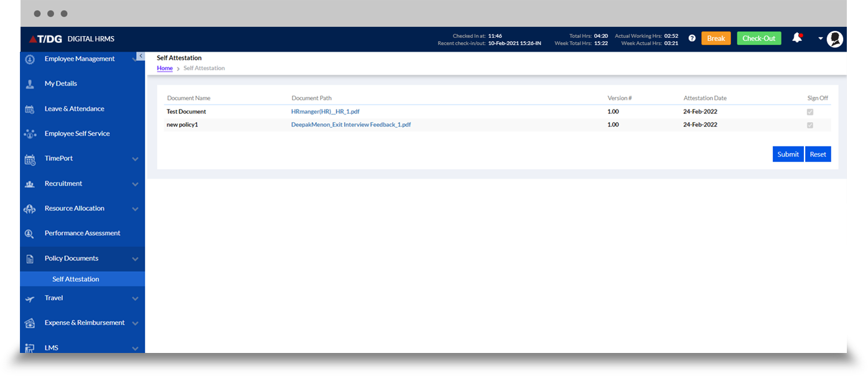Screen dimensions: 868x376
Task: Click the Employee Management sidebar icon
Action: (x=29, y=59)
